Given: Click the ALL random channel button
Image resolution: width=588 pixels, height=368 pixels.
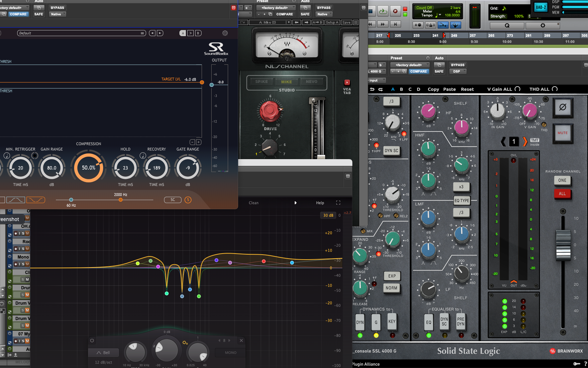Looking at the screenshot, I should click(562, 194).
